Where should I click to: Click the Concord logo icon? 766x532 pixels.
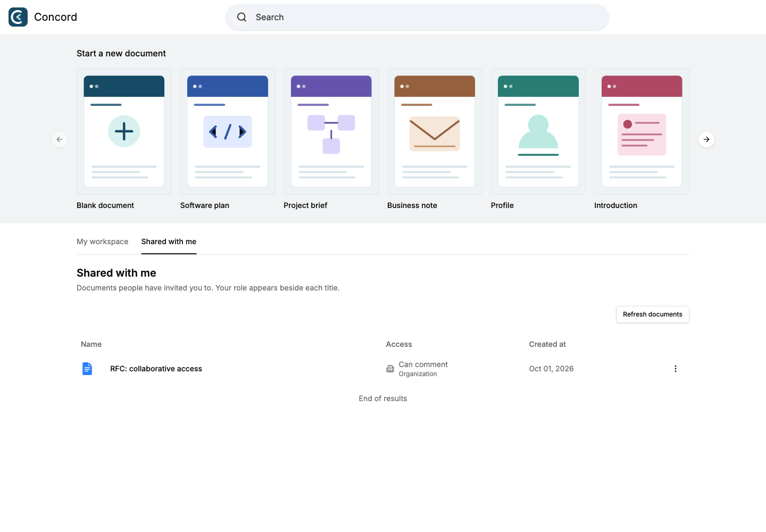18,17
